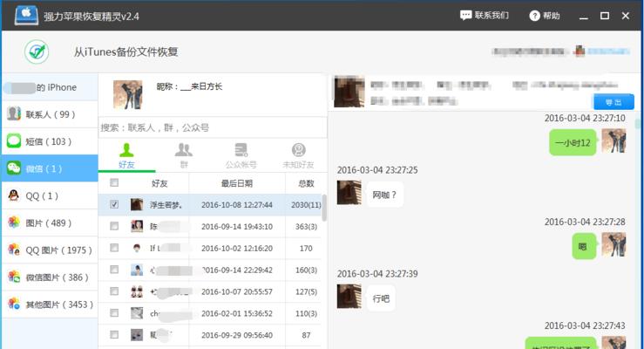Open QQ 图片 (1975) category
644x349 pixels.
[50, 250]
